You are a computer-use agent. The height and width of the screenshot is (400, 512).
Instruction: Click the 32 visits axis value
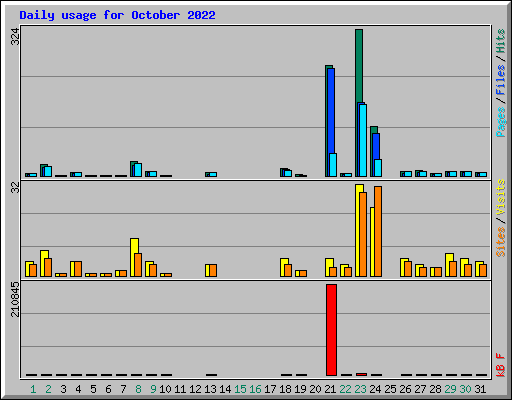point(15,188)
